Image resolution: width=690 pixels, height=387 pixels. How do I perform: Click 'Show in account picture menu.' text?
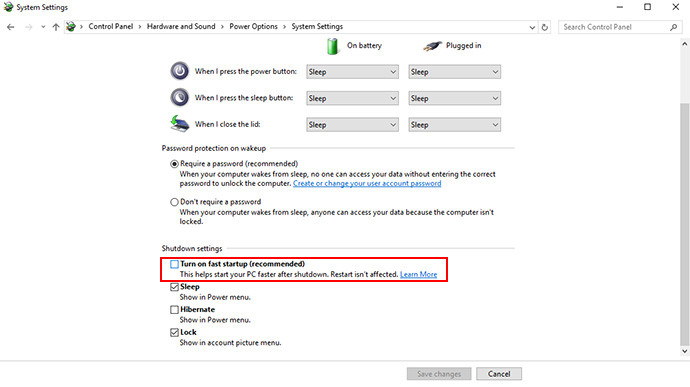(230, 343)
